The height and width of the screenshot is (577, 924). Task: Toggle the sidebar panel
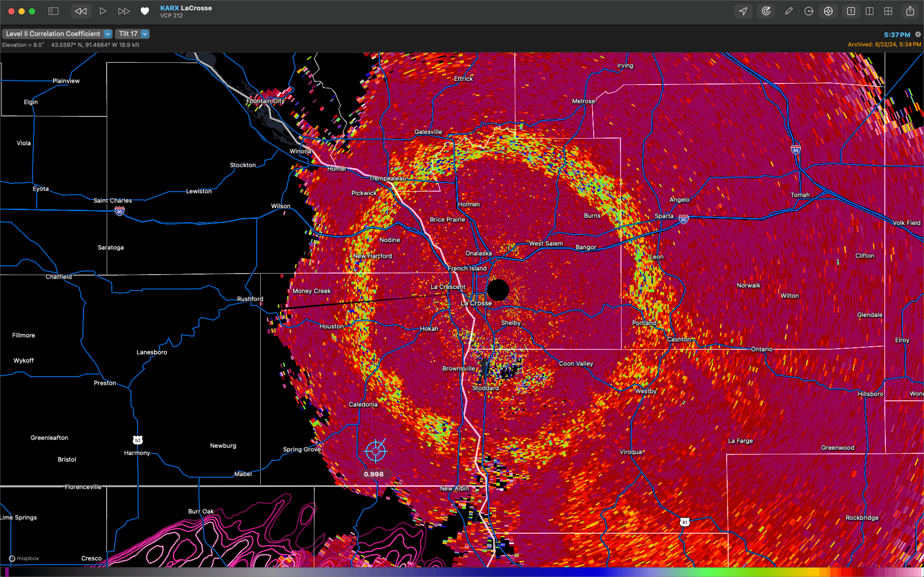point(53,11)
